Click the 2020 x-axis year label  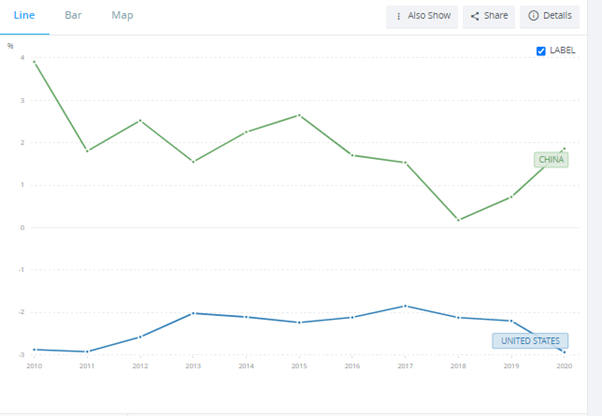click(564, 366)
